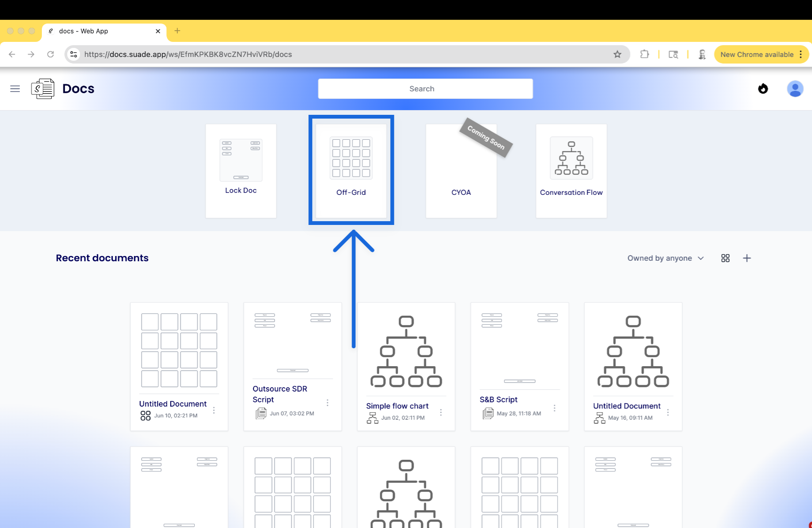Create a new Lock Doc
Screen dimensions: 812x528
[x=241, y=171]
